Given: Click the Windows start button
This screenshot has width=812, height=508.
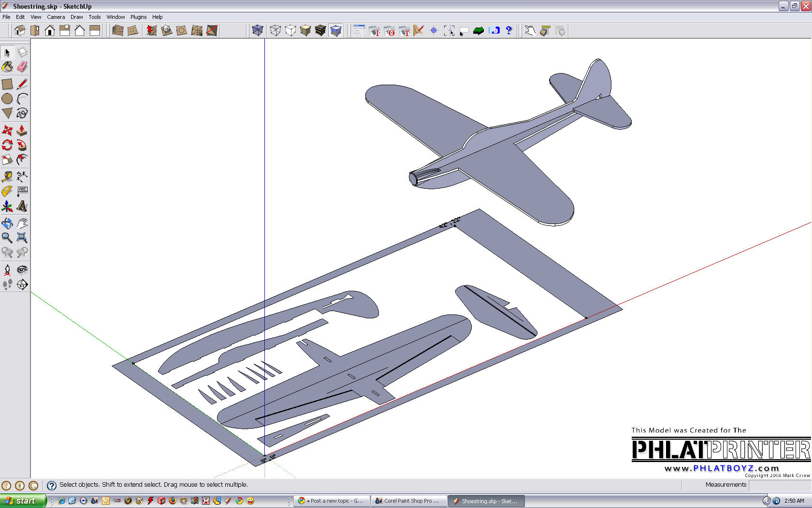Looking at the screenshot, I should (x=22, y=501).
